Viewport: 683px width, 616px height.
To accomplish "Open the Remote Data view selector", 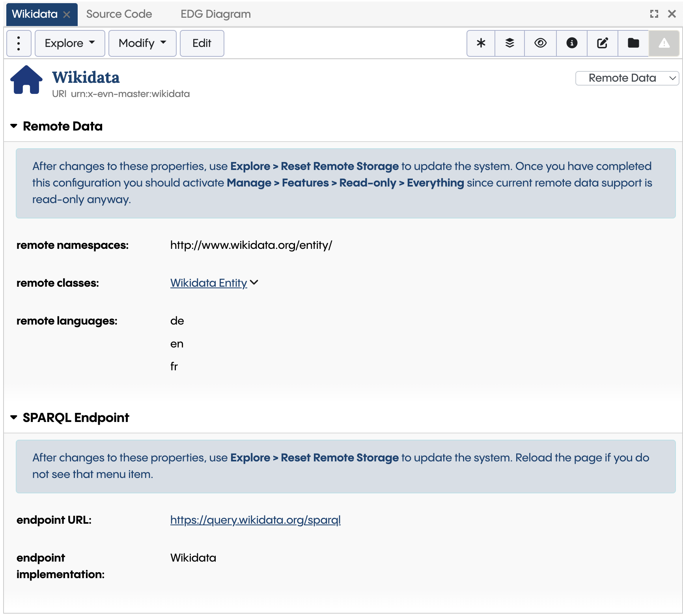I will (627, 78).
